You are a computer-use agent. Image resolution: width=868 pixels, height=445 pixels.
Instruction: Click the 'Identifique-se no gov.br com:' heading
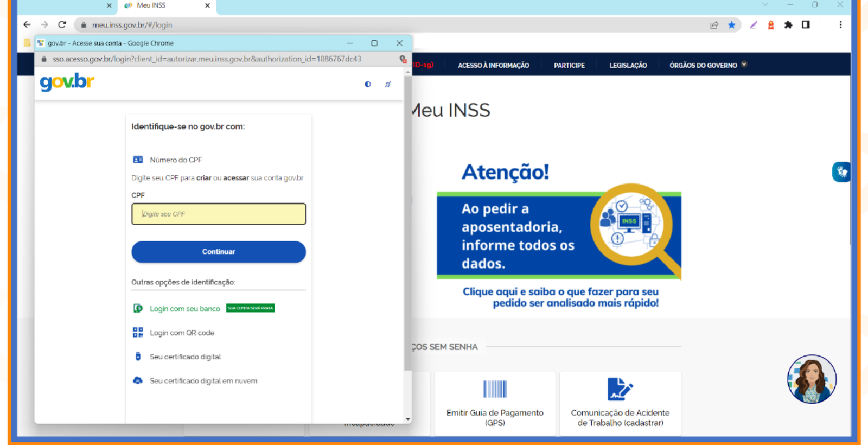pyautogui.click(x=188, y=126)
